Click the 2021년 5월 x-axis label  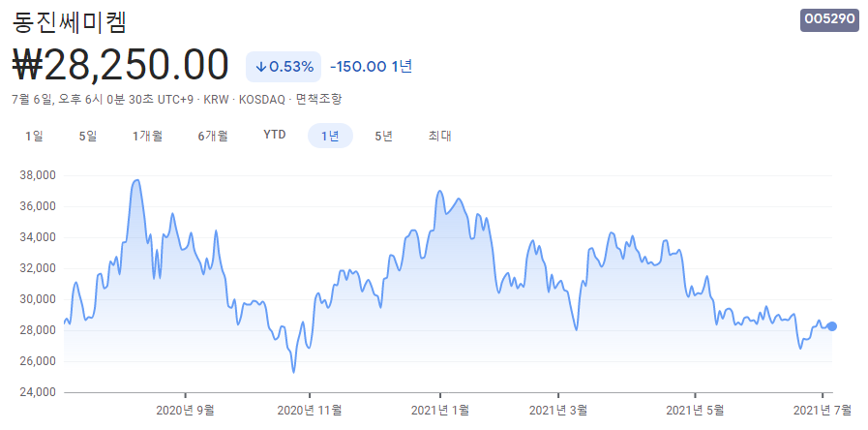pos(695,410)
